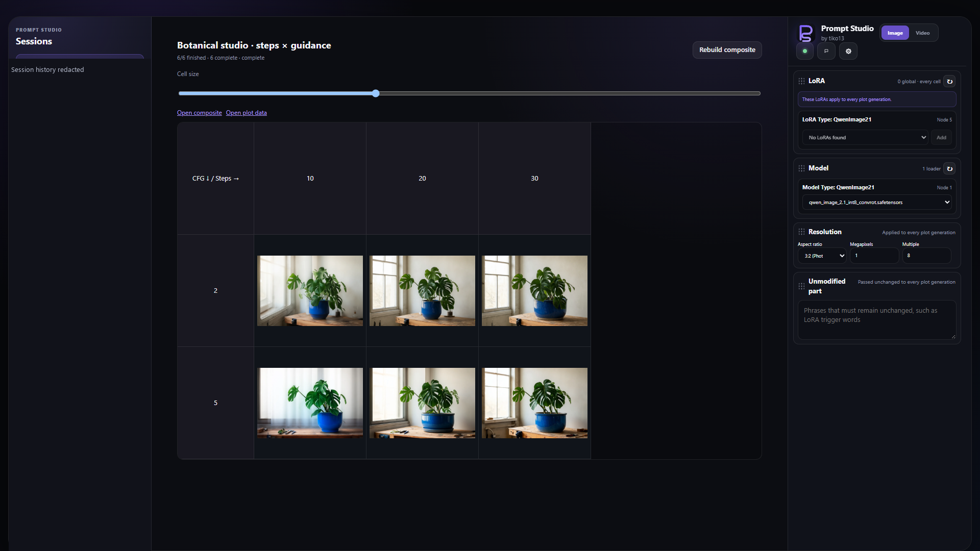Open image for CFG 2, Steps 20
980x551 pixels.
point(422,291)
